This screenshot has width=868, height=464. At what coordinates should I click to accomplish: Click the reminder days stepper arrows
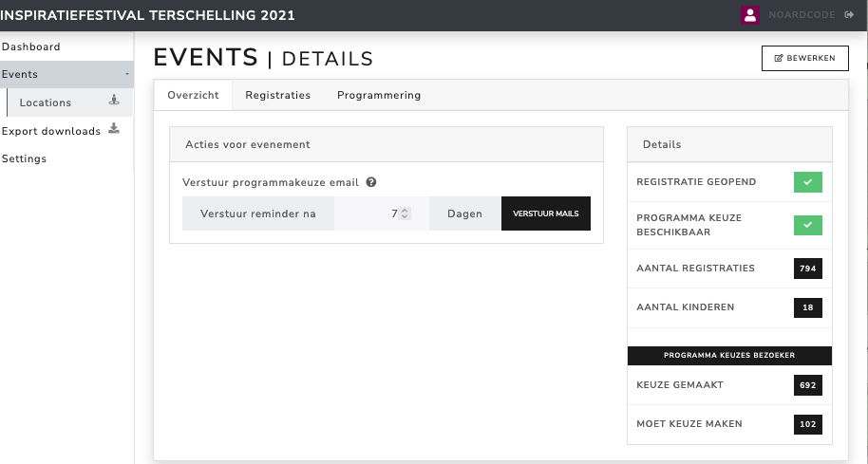pyautogui.click(x=405, y=214)
